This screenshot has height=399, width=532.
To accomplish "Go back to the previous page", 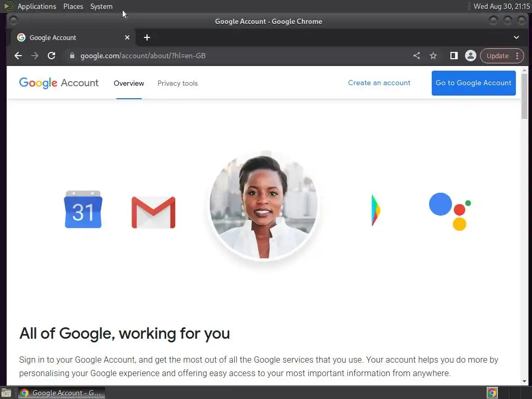I will coord(18,56).
